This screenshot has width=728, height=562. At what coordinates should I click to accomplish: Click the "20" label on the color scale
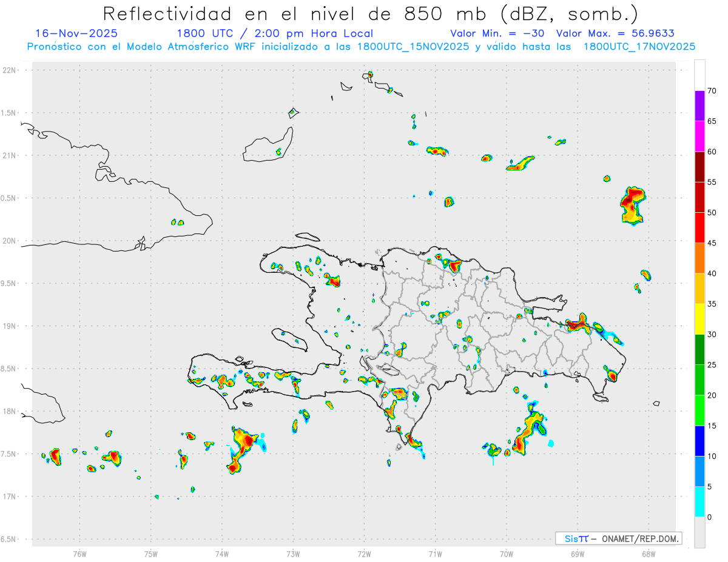(x=712, y=395)
